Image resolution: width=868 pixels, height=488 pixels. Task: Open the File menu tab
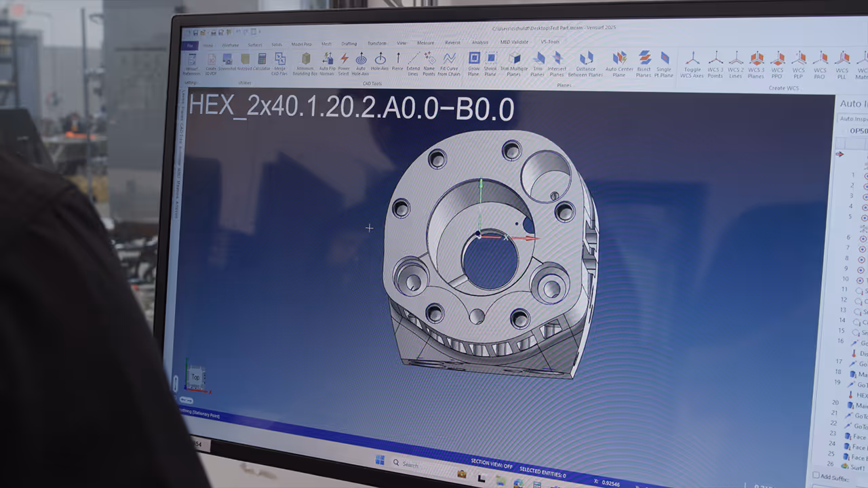point(190,45)
